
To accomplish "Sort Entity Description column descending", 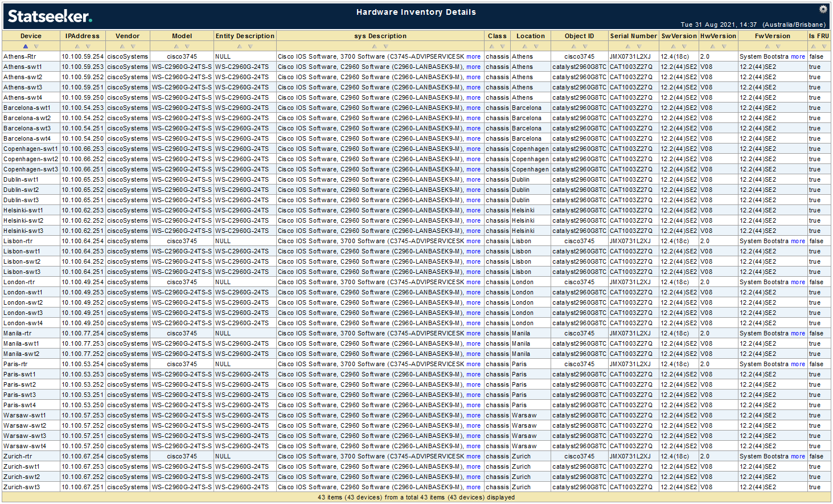I will tap(251, 47).
